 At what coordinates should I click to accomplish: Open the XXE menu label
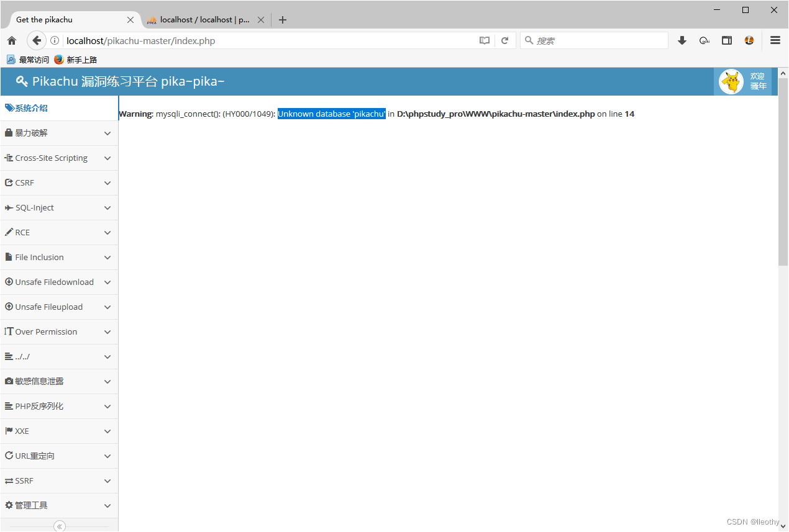(22, 431)
